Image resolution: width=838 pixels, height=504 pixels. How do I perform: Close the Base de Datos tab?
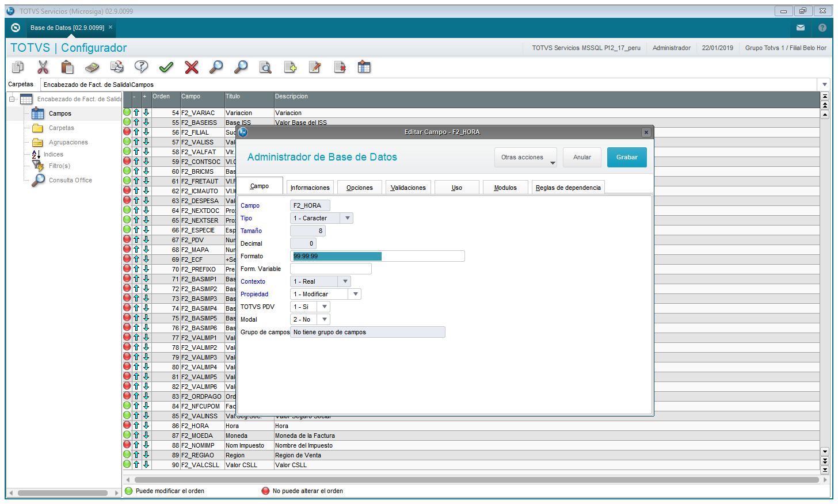(111, 27)
